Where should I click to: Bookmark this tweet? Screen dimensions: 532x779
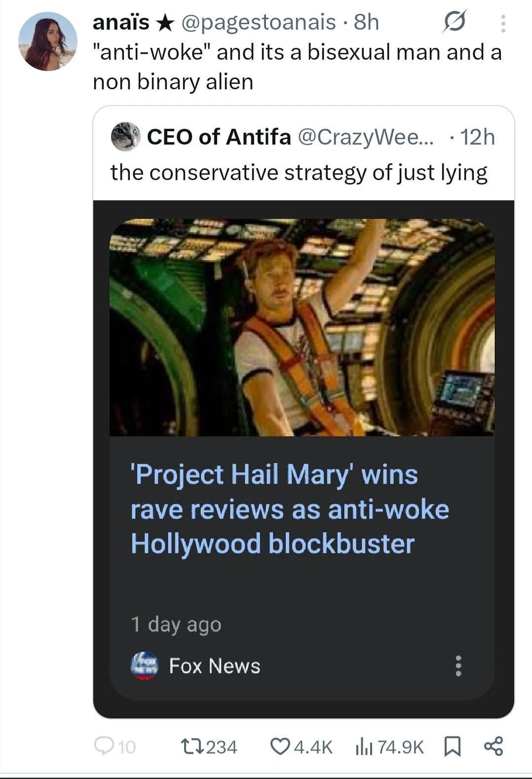click(x=453, y=746)
